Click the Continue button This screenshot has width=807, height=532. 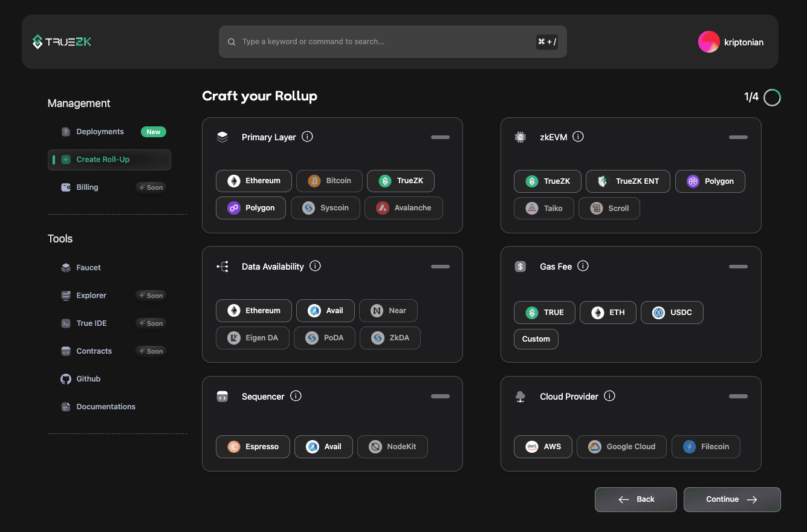732,499
